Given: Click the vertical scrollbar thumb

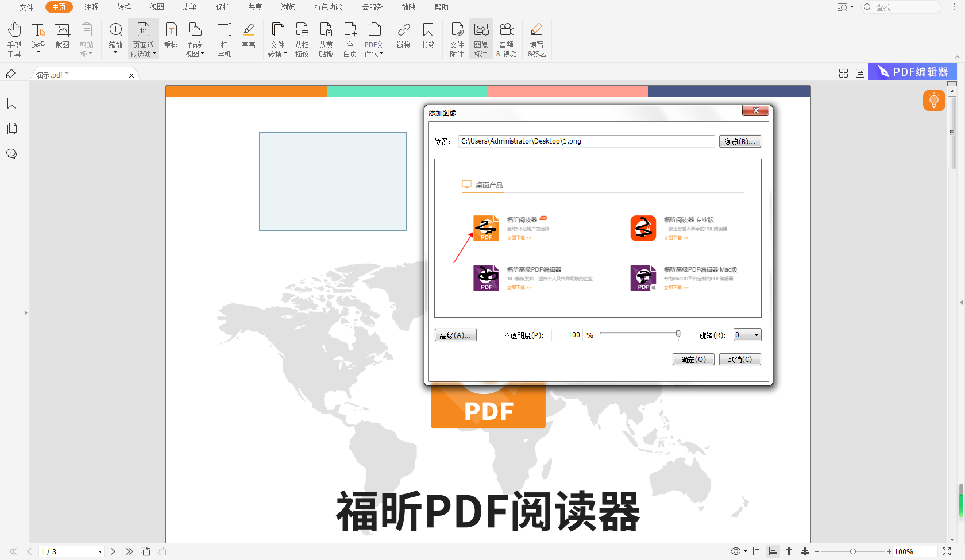Looking at the screenshot, I should (952, 133).
